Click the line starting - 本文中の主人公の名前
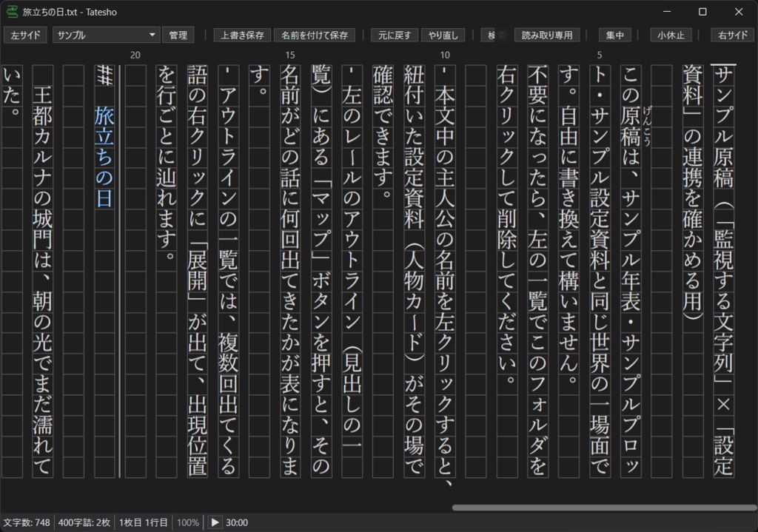This screenshot has height=532, width=758. pos(445,275)
